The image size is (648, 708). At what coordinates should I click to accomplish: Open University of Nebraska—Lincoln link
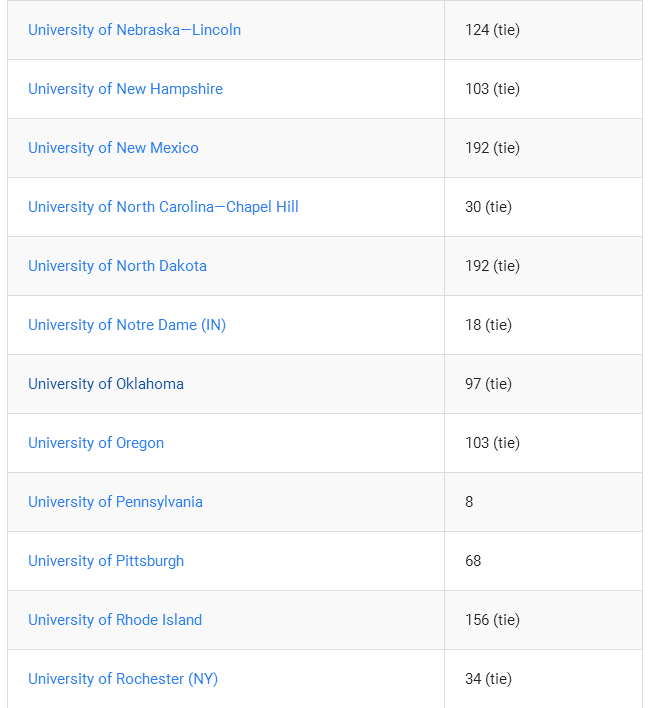coord(135,30)
